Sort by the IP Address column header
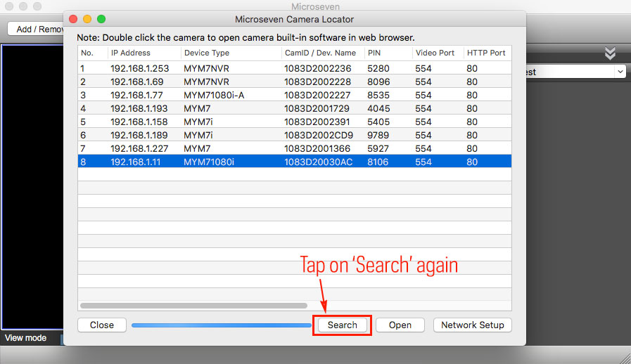This screenshot has height=364, width=631. click(x=142, y=53)
